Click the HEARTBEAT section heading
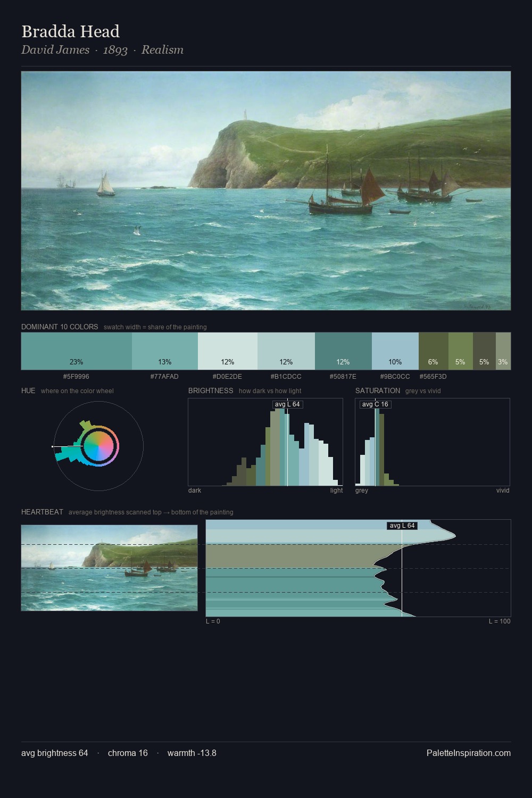 (x=42, y=512)
